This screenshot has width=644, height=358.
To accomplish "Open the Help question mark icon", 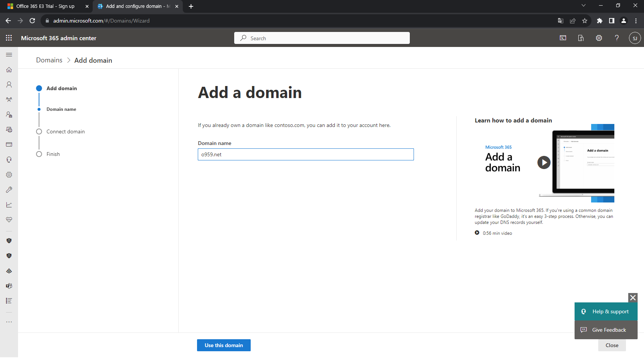I will click(617, 38).
